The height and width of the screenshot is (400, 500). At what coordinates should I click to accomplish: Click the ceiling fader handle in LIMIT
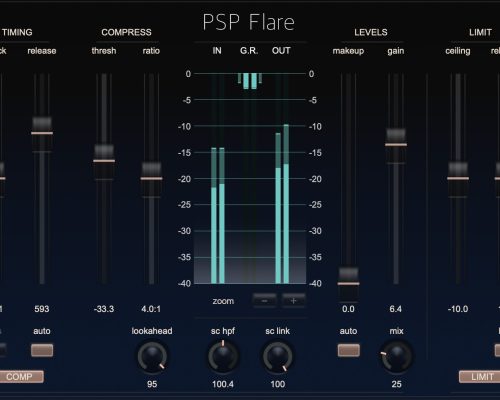(x=458, y=179)
